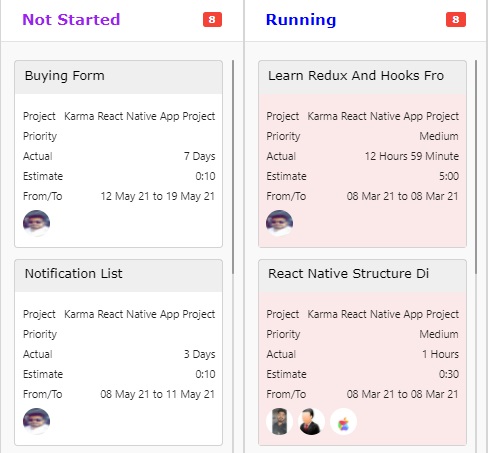Click the Buying Form date range 12 May 21
488x453 pixels.
click(158, 196)
